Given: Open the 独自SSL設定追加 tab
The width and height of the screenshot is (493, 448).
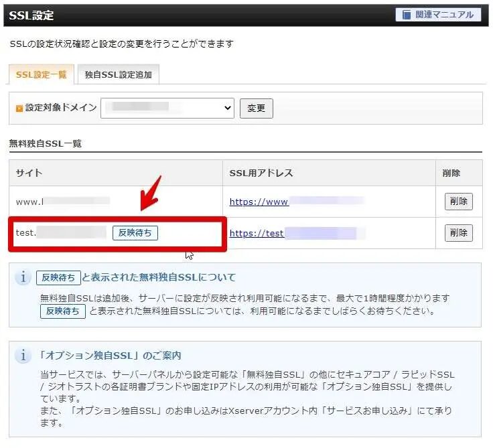Looking at the screenshot, I should 118,75.
